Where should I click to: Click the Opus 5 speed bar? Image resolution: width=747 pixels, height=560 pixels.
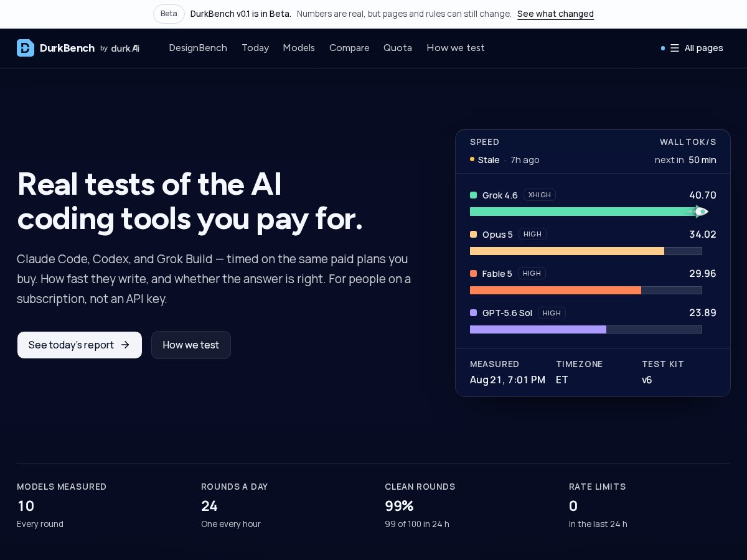586,251
